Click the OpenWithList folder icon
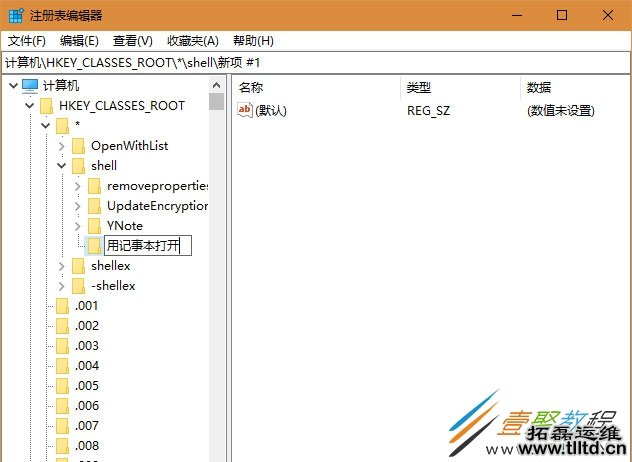This screenshot has height=462, width=632. click(x=79, y=146)
